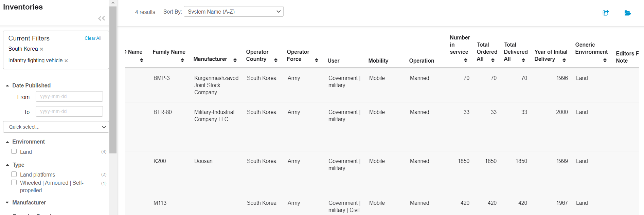Expand the Manufacturer filter section
The image size is (644, 215).
coord(29,202)
